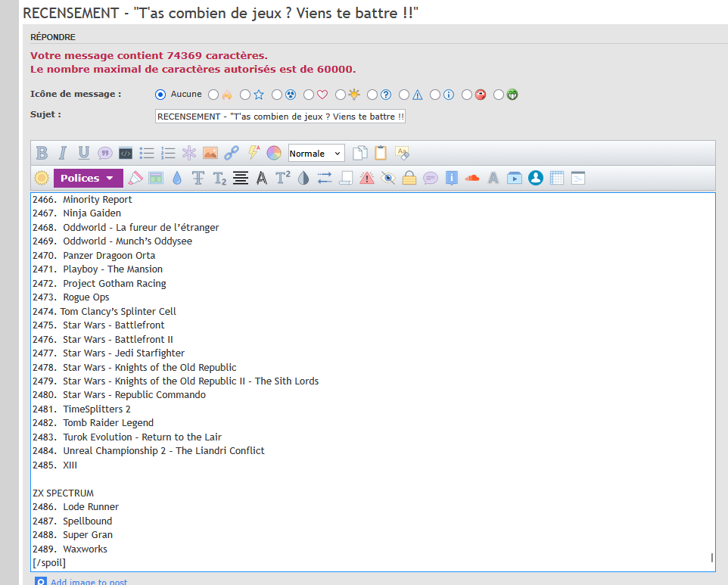Click the line '2489. Waxworks'

[70, 549]
